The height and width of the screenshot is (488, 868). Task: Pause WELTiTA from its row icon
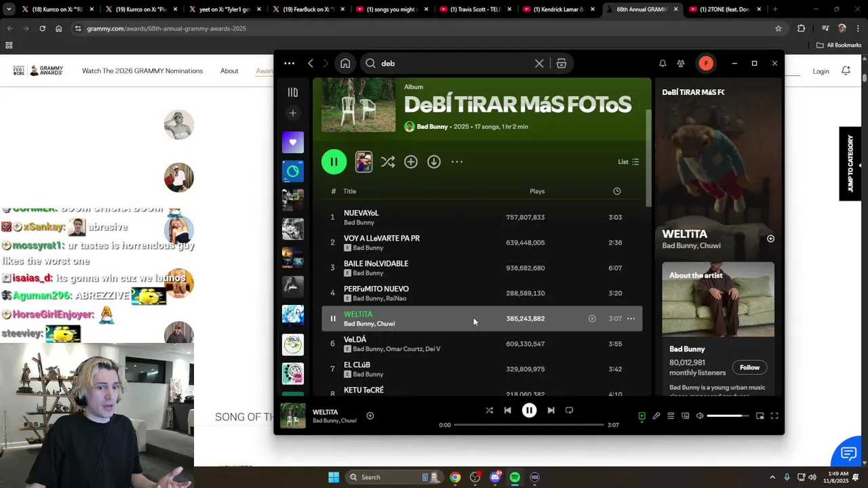332,319
